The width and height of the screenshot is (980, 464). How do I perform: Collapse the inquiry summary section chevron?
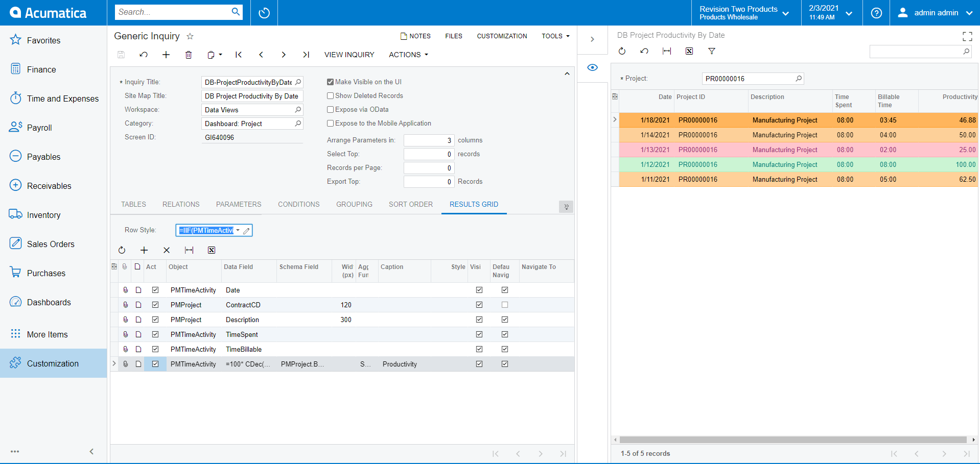click(x=567, y=74)
